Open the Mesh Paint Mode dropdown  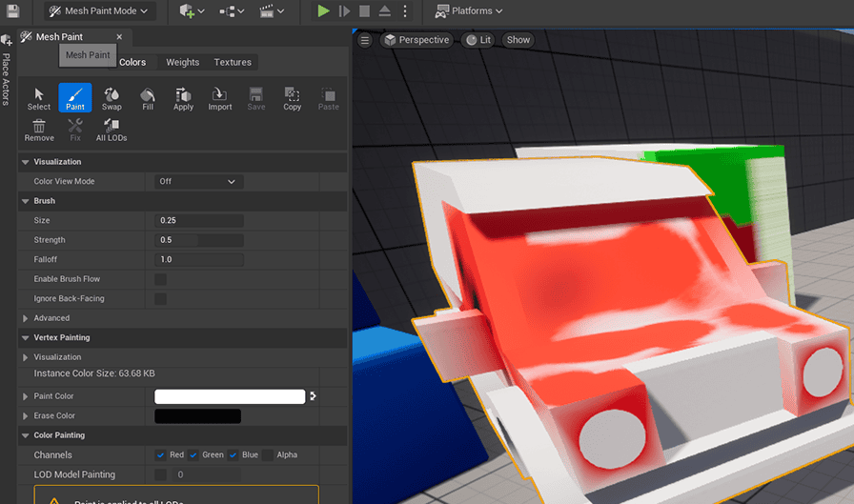pos(100,11)
